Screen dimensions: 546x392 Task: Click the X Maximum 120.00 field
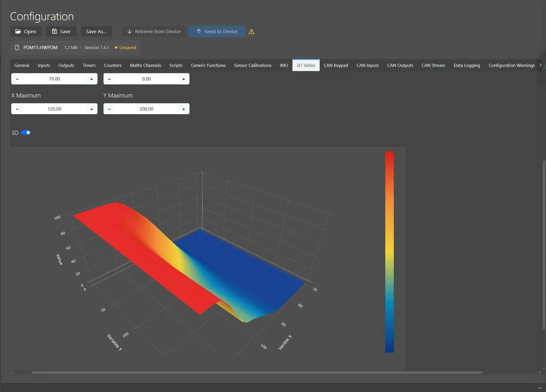pyautogui.click(x=54, y=109)
